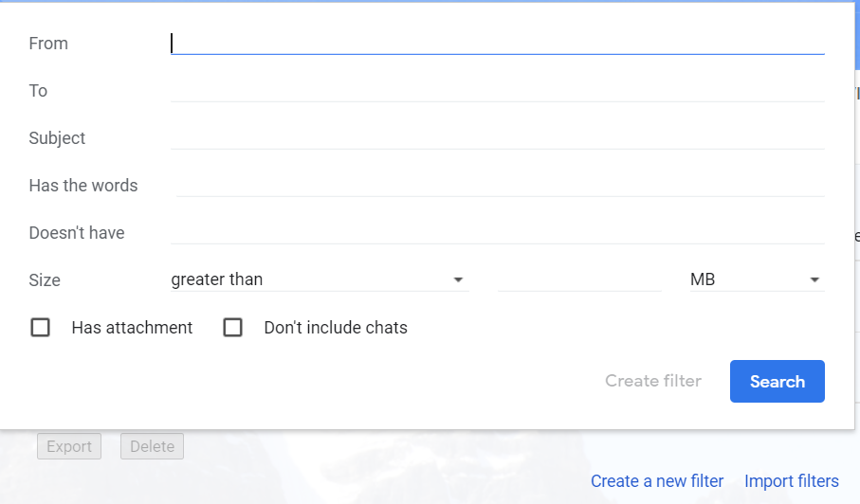Click the Export button
The width and height of the screenshot is (860, 504).
(69, 446)
